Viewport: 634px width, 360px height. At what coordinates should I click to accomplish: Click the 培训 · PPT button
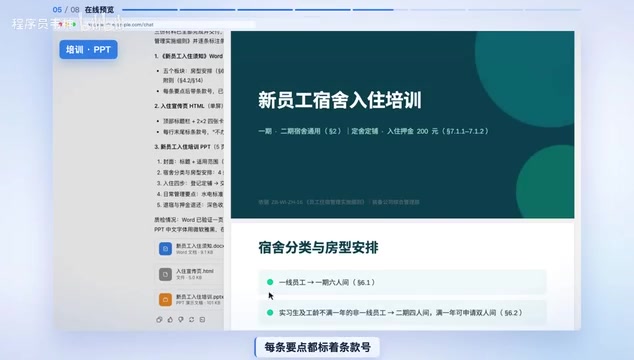point(89,50)
